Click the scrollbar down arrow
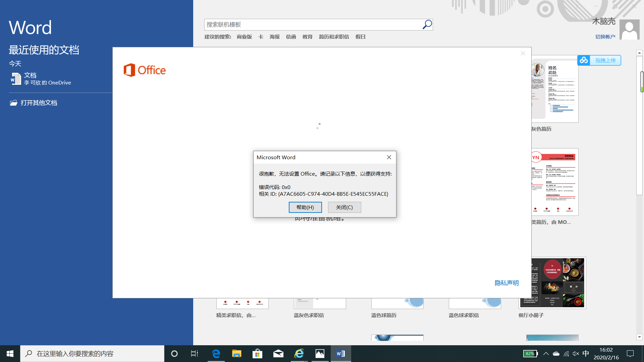Image resolution: width=644 pixels, height=362 pixels. [x=639, y=337]
